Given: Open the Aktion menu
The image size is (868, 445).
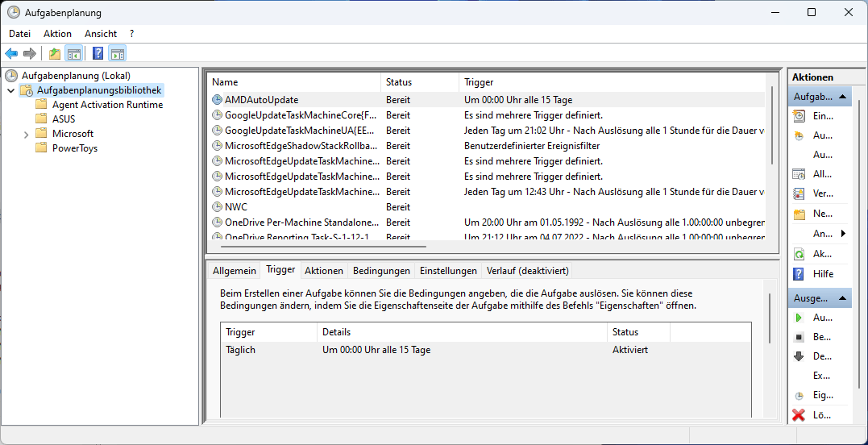Looking at the screenshot, I should click(x=57, y=34).
